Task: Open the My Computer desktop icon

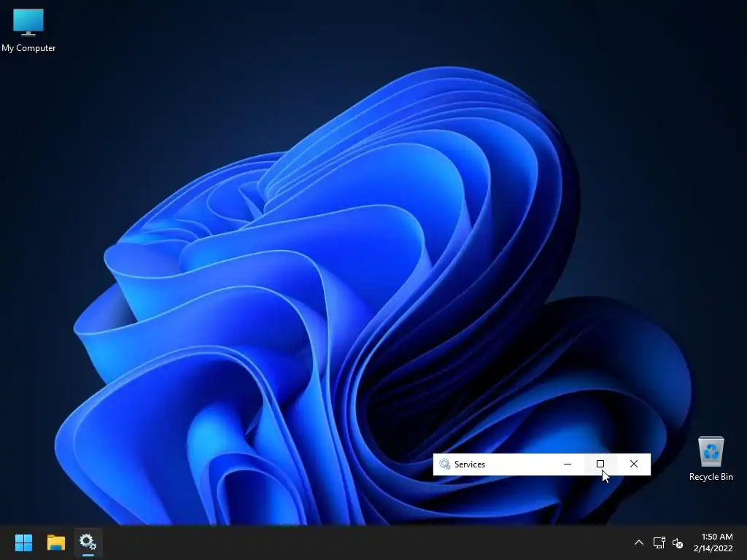Action: click(28, 29)
